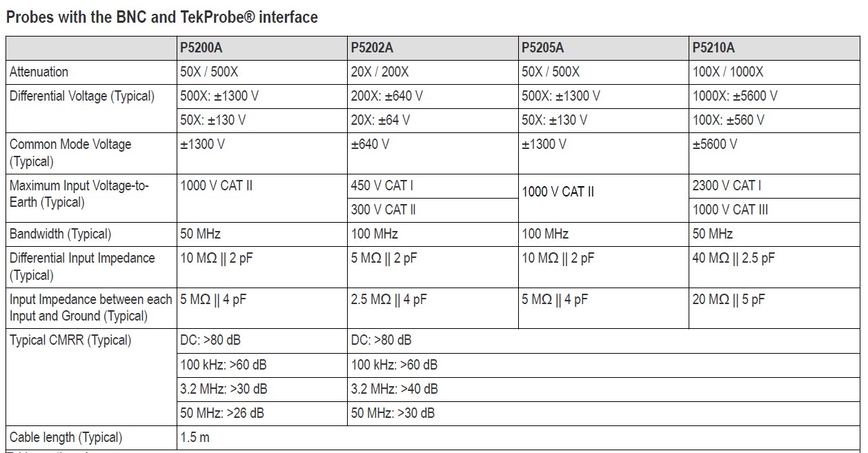Select the 2300 V CAT I cell
Screen dimensions: 868x453
point(727,185)
